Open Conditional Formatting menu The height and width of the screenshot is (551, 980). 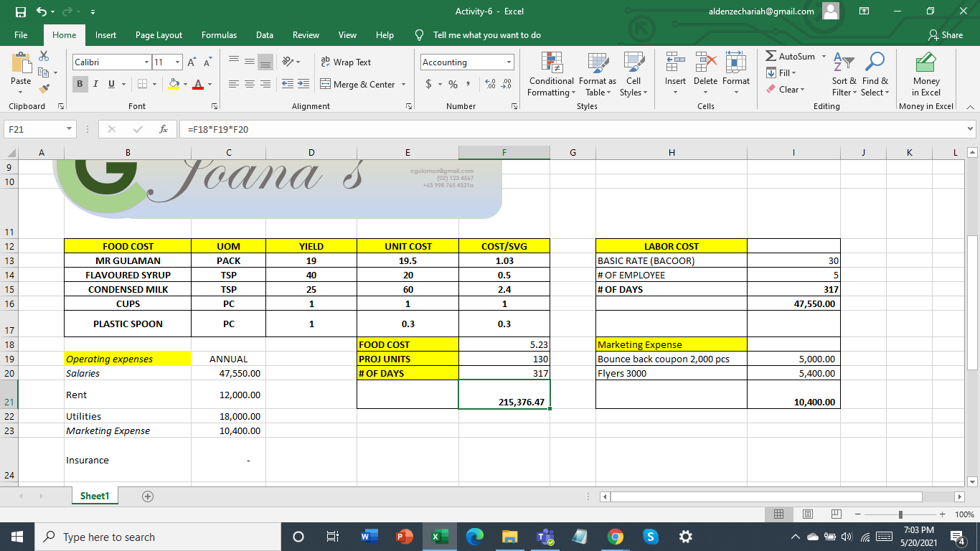click(x=551, y=75)
